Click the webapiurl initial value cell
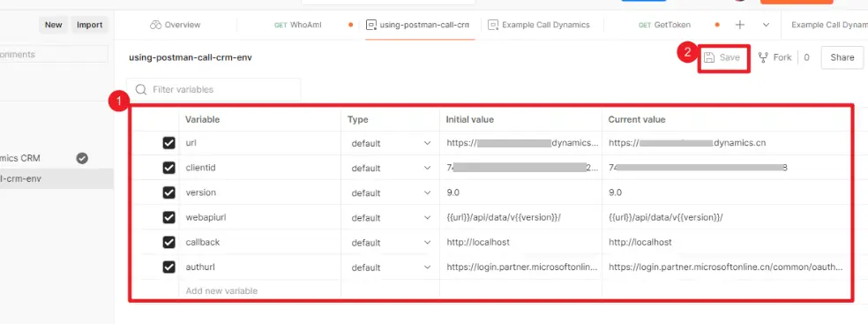The width and height of the screenshot is (868, 324). [x=520, y=218]
